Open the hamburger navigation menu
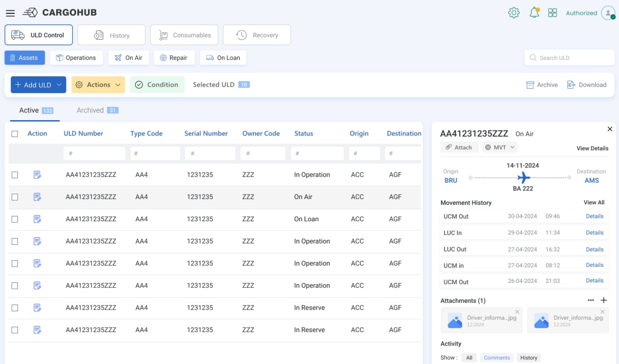 click(x=10, y=13)
